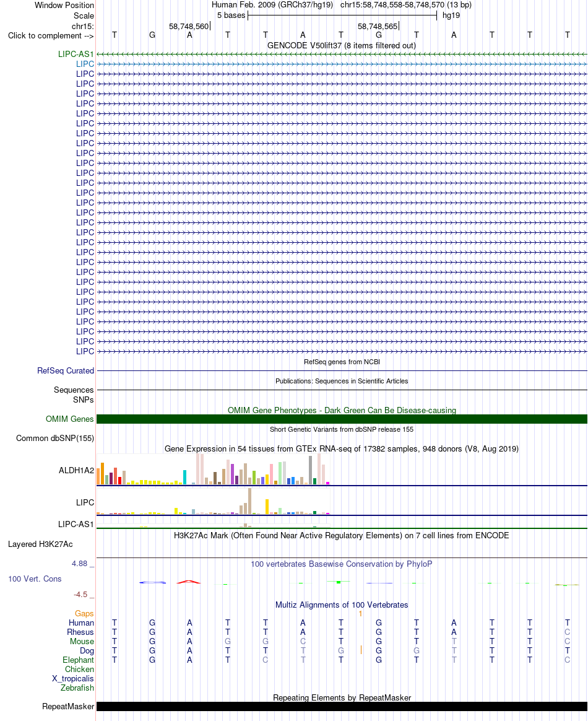
Task: Open the OMIM Gene Phenotypes track title
Action: tap(342, 410)
